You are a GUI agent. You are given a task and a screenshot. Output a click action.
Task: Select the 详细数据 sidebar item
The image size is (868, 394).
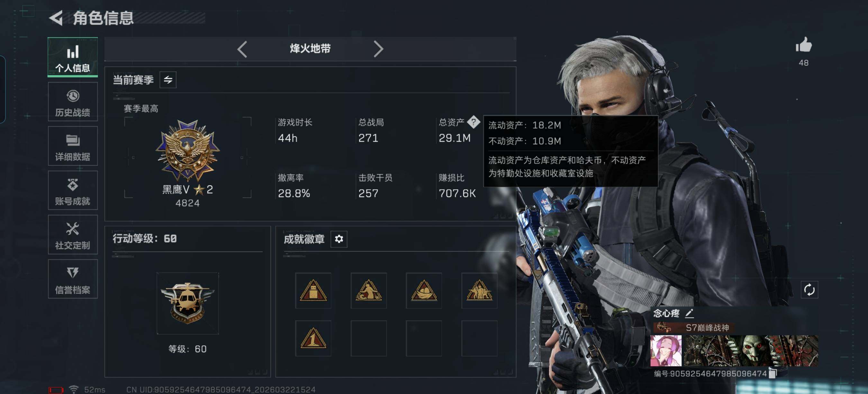(x=73, y=146)
